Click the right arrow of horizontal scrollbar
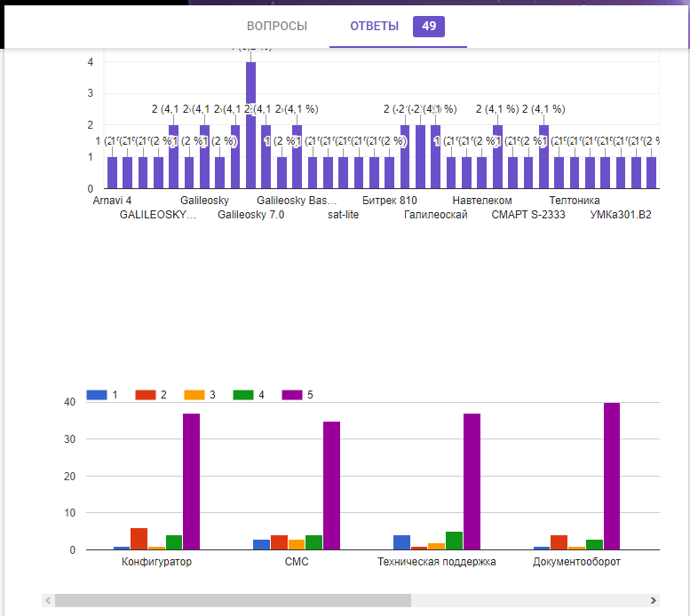This screenshot has height=616, width=690. tap(654, 600)
